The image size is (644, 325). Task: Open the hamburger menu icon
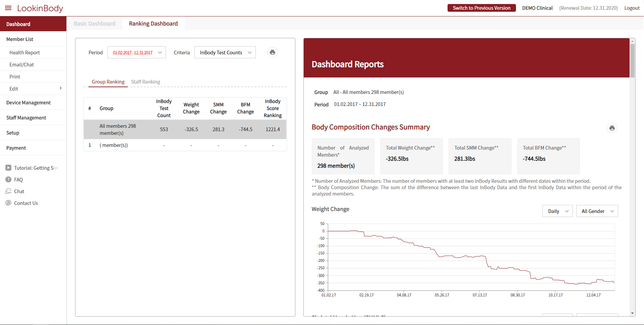(8, 8)
